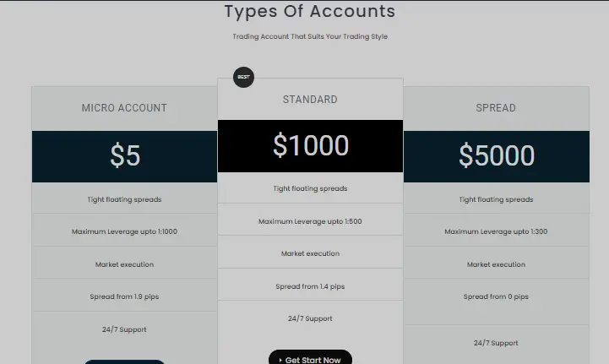The width and height of the screenshot is (609, 364).
Task: Click Market execution in Standard plan
Action: coord(310,253)
